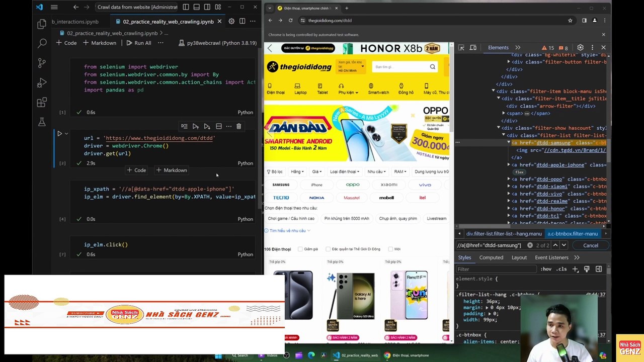644x362 pixels.
Task: Open the VS Code hamburger menu
Action: (x=54, y=7)
